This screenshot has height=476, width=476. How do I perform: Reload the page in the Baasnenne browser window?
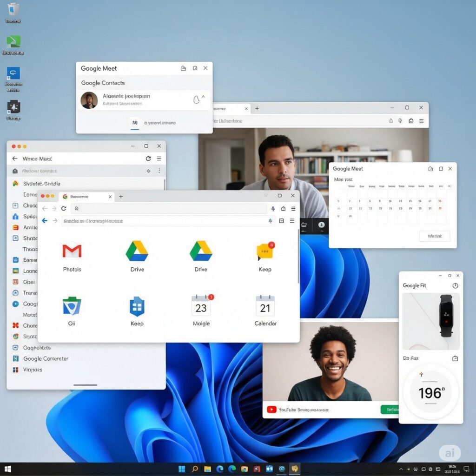click(x=63, y=209)
